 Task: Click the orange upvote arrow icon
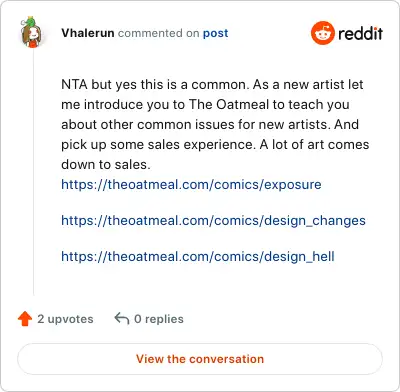pyautogui.click(x=25, y=319)
